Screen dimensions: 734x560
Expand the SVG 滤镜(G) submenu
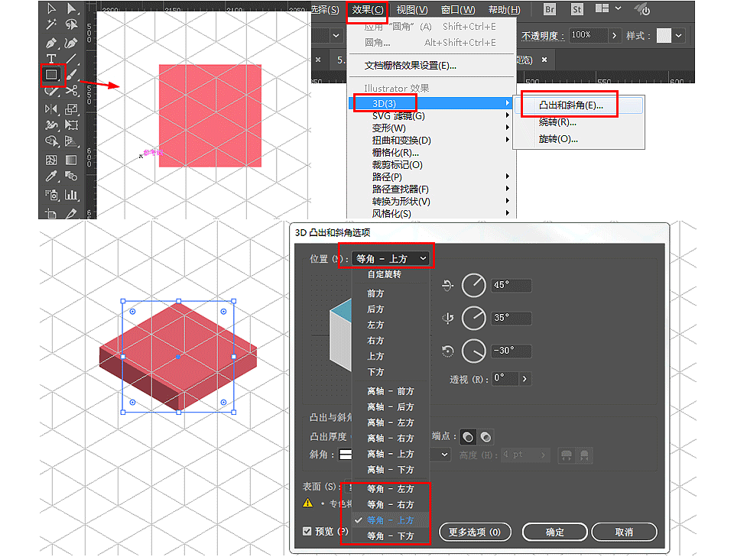click(x=431, y=115)
